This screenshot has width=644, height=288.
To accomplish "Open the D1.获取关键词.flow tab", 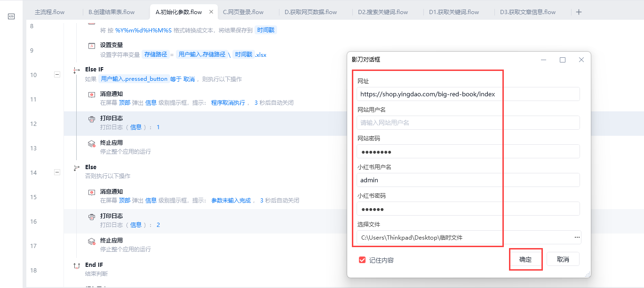I will point(454,12).
